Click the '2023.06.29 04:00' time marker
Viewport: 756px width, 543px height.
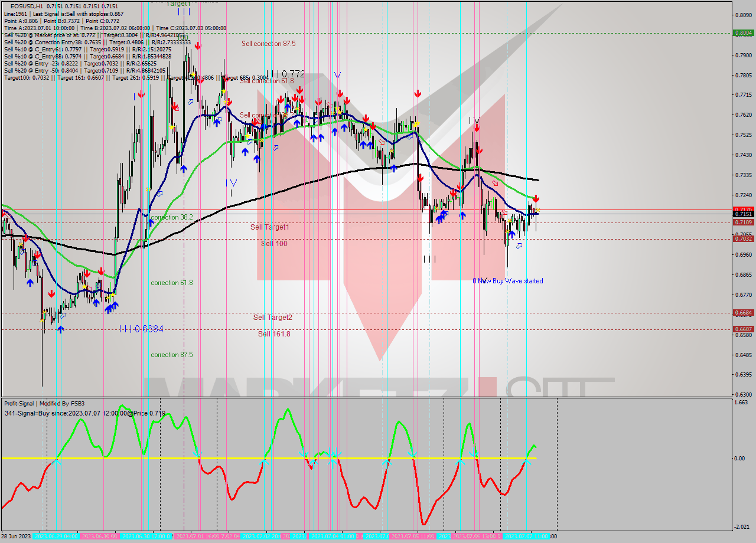click(56, 536)
